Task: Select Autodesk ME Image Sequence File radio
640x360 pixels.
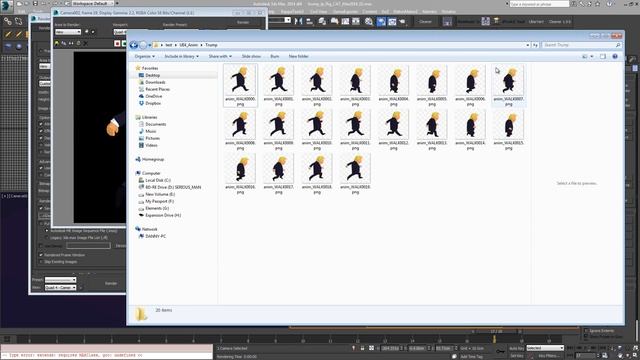Action: pos(47,231)
